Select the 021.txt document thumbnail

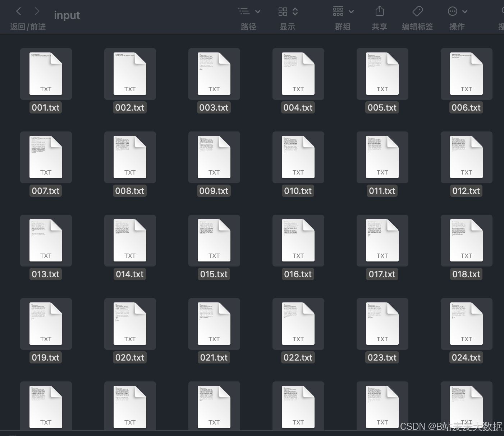[x=214, y=324]
